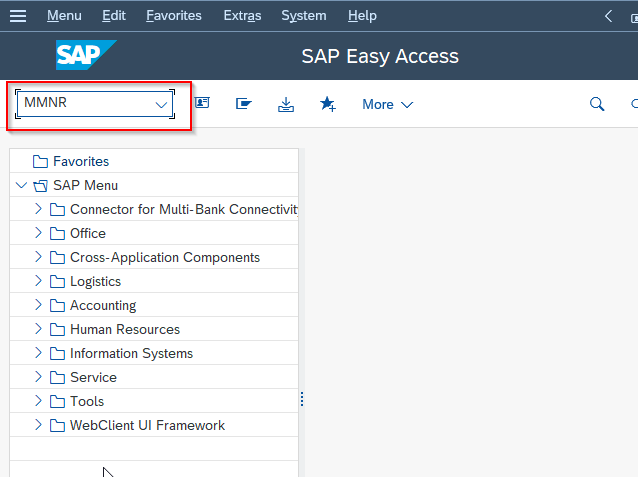Expand the Accounting folder
The height and width of the screenshot is (477, 638).
click(x=38, y=305)
